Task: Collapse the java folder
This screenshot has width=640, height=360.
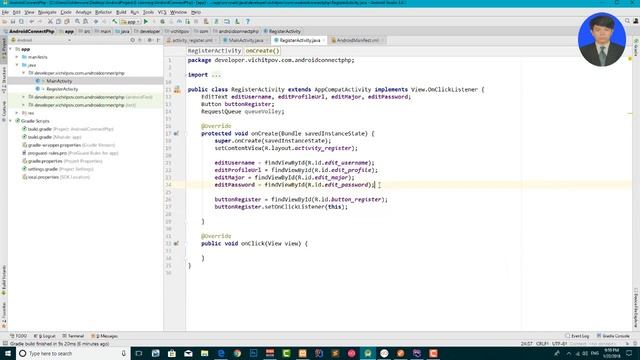Action: pyautogui.click(x=17, y=65)
